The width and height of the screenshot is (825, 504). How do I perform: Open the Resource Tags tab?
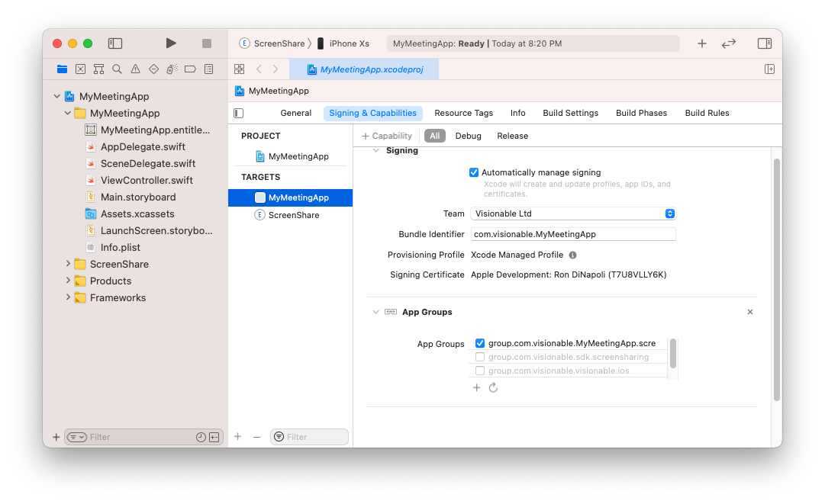tap(463, 113)
